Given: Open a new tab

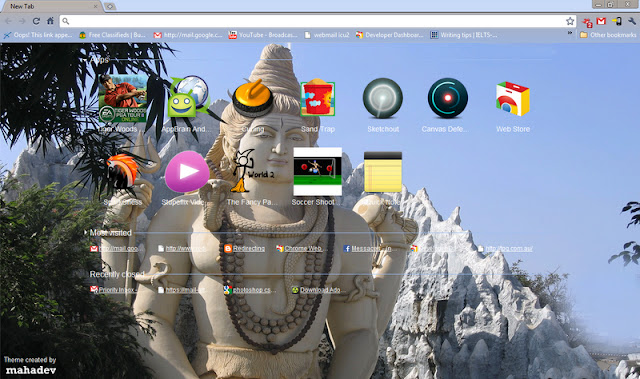Looking at the screenshot, I should 110,7.
